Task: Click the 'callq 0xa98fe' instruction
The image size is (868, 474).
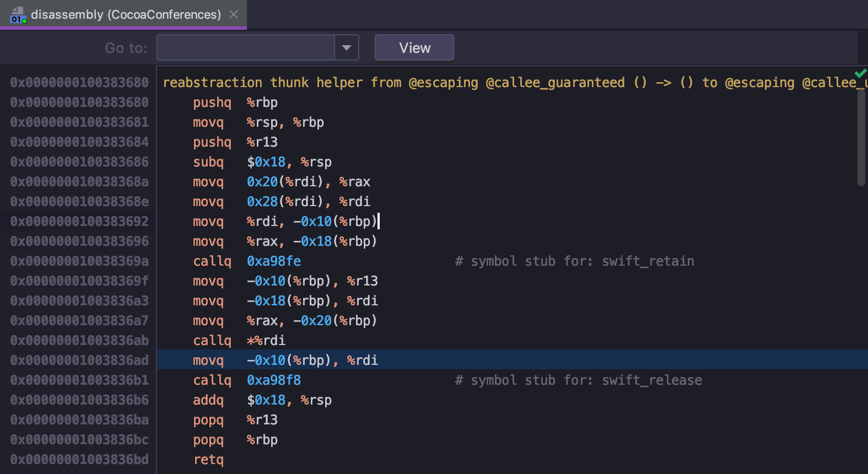Action: [247, 261]
